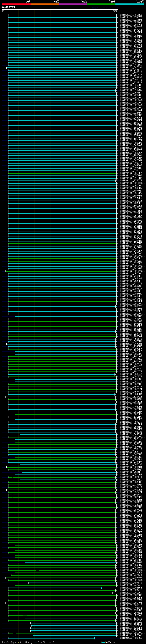Click the arrowhead of the UniRef100_A8IVK1 alignment

117,15
